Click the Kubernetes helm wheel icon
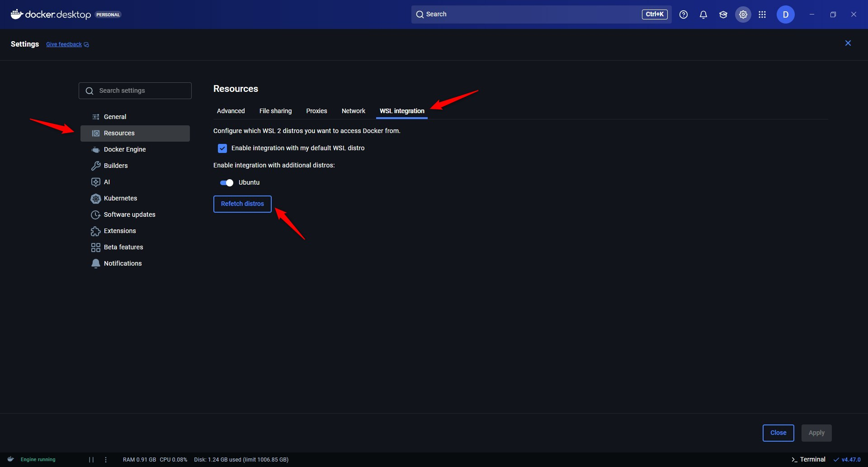The image size is (868, 467). tap(96, 198)
